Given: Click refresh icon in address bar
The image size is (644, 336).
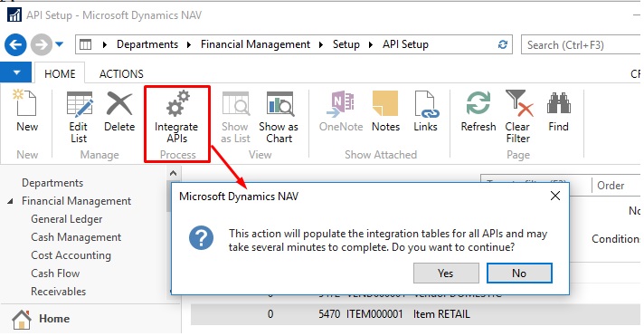Looking at the screenshot, I should click(x=503, y=44).
